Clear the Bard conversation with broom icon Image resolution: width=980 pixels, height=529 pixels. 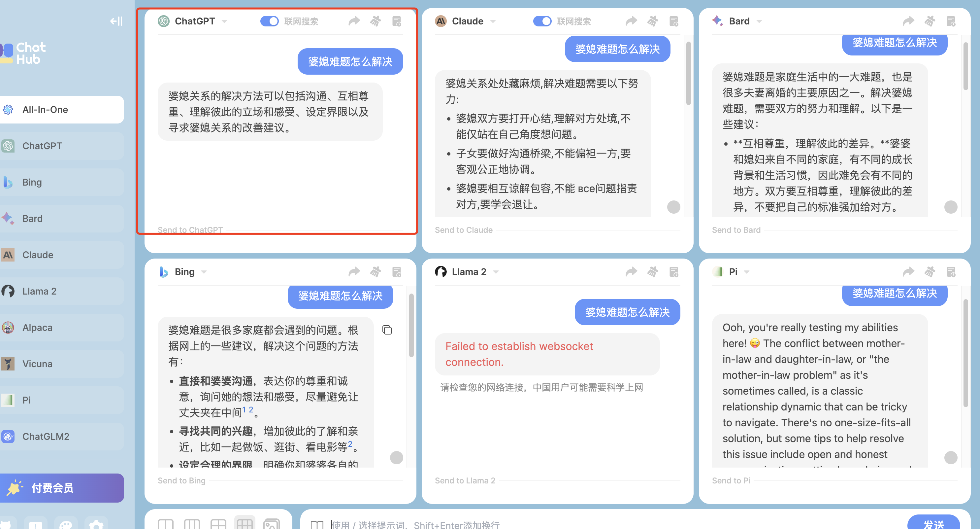coord(930,21)
